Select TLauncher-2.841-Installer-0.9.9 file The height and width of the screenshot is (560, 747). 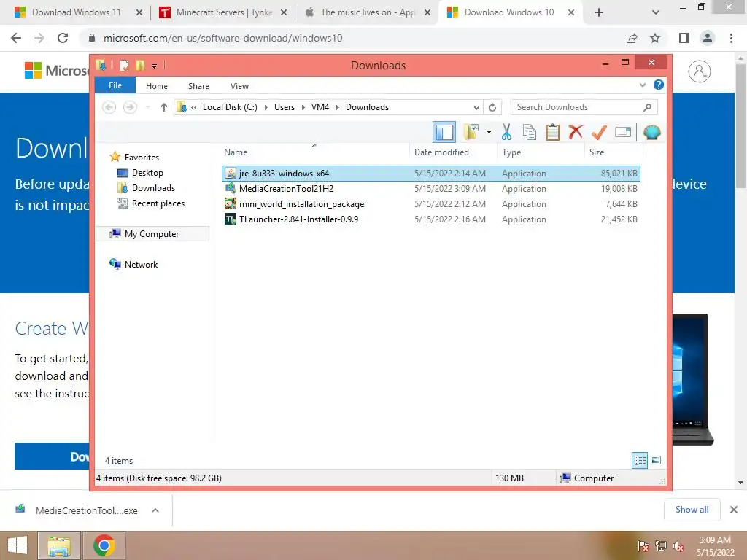[430, 219]
